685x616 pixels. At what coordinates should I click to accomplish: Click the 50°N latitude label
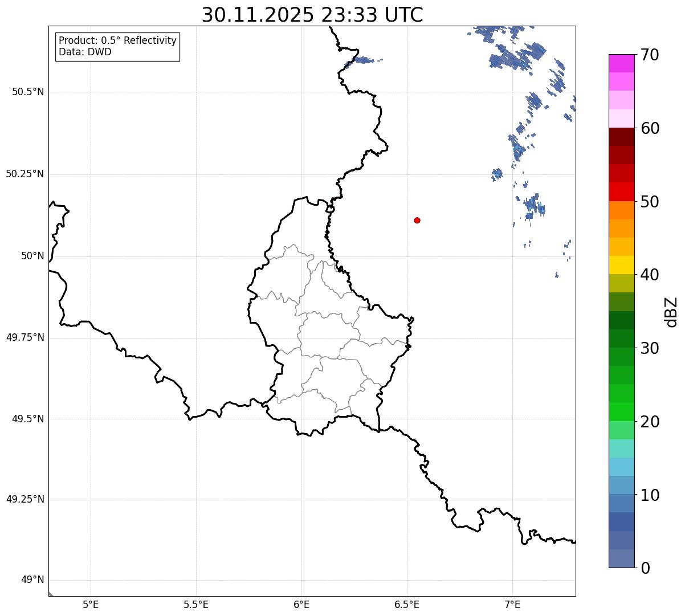click(32, 256)
